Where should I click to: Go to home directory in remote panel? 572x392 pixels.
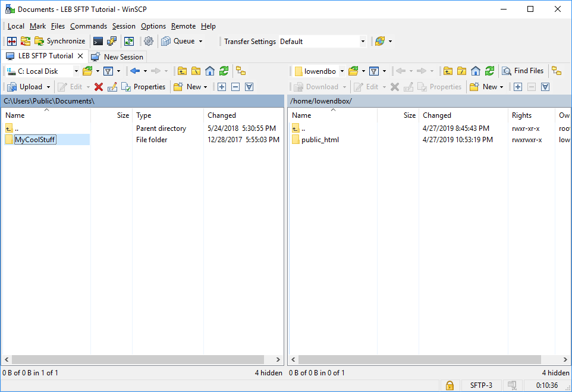tap(476, 71)
